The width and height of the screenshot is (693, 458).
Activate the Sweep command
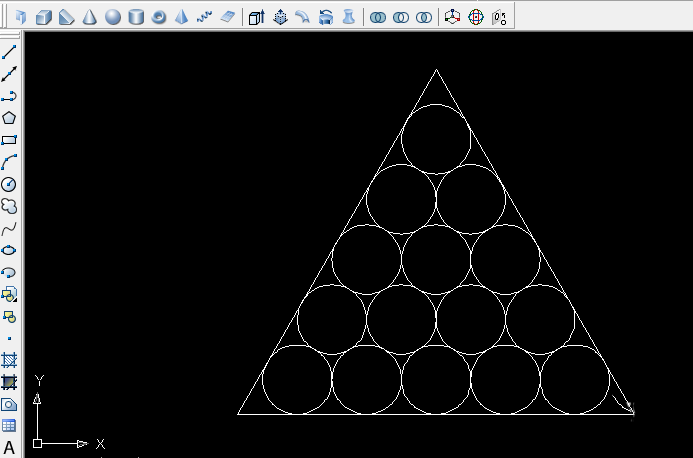tap(303, 17)
